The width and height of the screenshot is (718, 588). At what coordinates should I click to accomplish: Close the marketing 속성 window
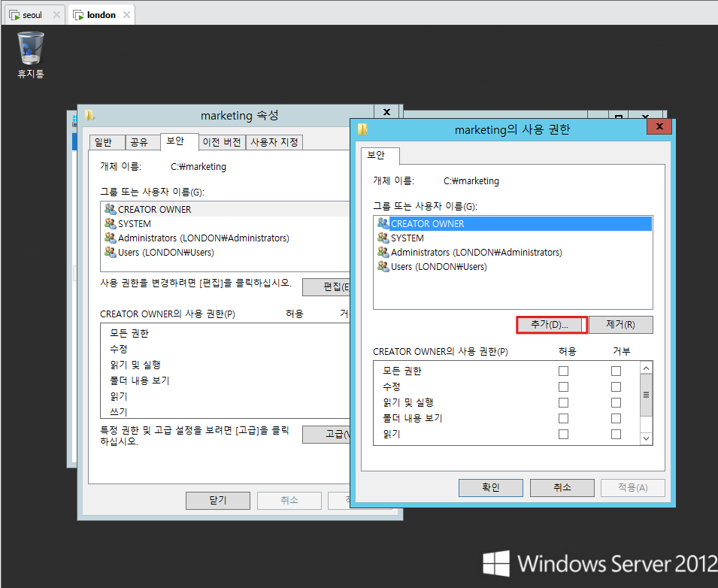386,112
